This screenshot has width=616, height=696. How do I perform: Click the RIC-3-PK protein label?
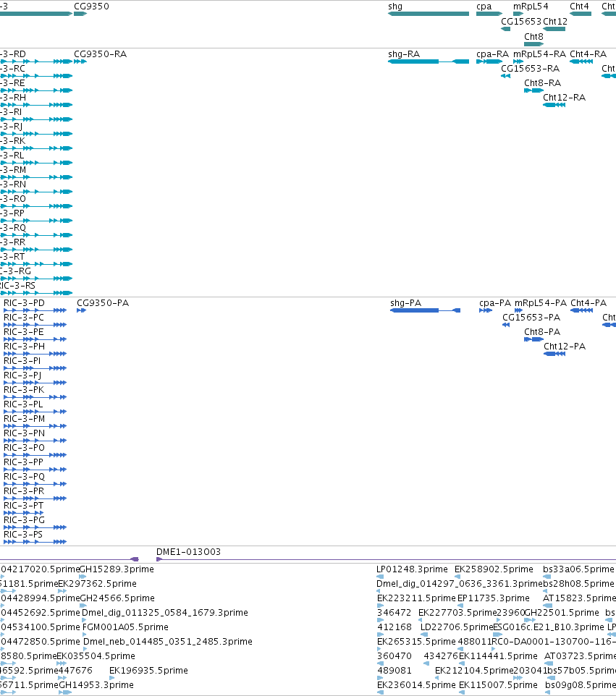tap(24, 390)
